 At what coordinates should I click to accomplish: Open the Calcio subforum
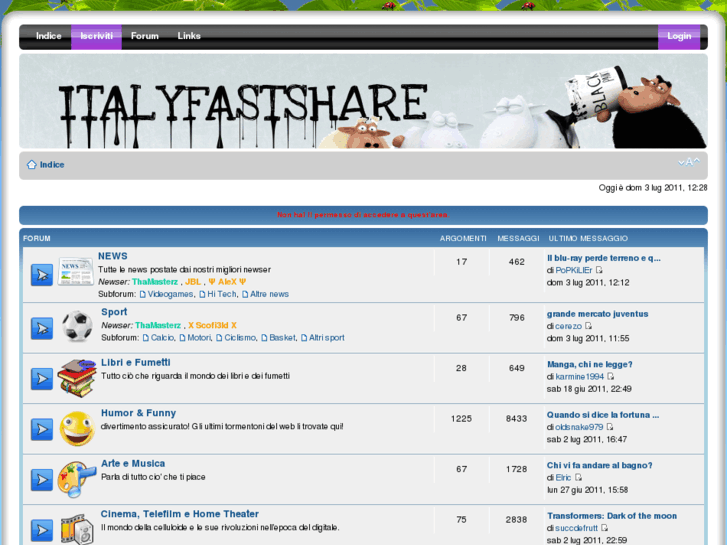click(x=162, y=338)
